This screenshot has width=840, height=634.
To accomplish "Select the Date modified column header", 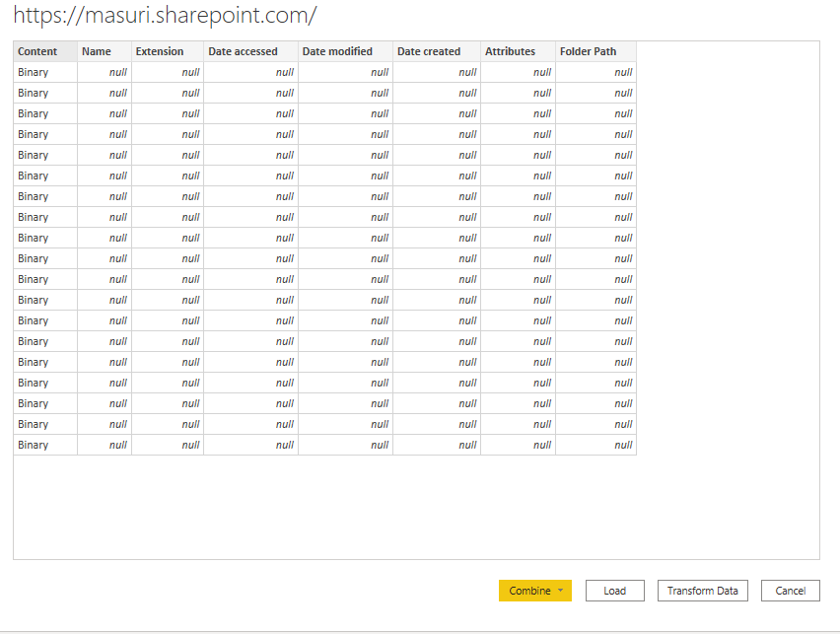I will (x=345, y=51).
